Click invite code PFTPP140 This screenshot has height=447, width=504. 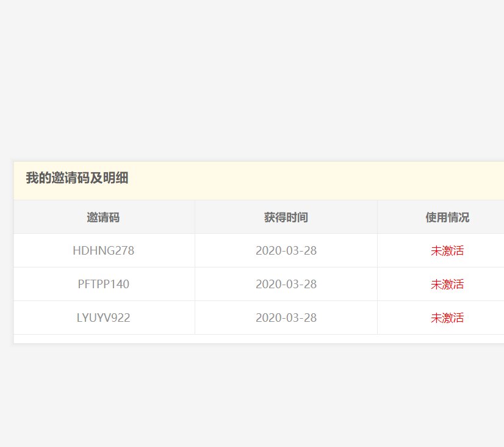point(103,284)
